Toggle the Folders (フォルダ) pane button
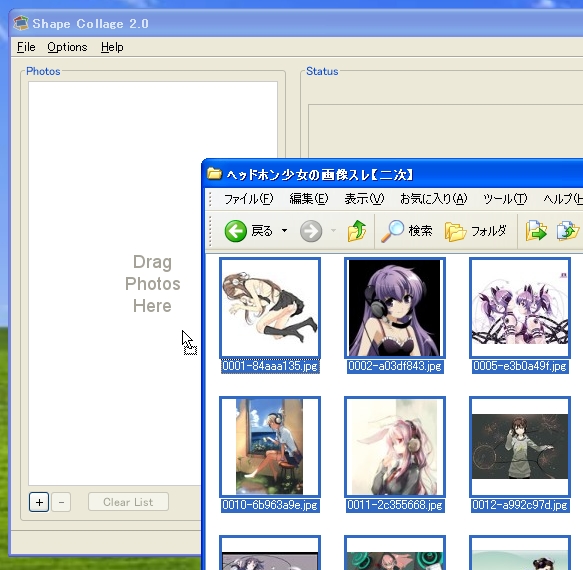 [476, 231]
